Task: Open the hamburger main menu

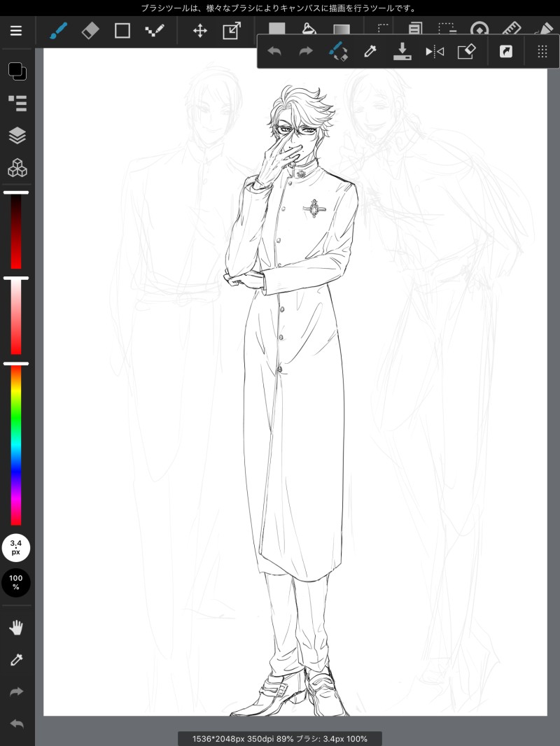Action: pyautogui.click(x=16, y=31)
